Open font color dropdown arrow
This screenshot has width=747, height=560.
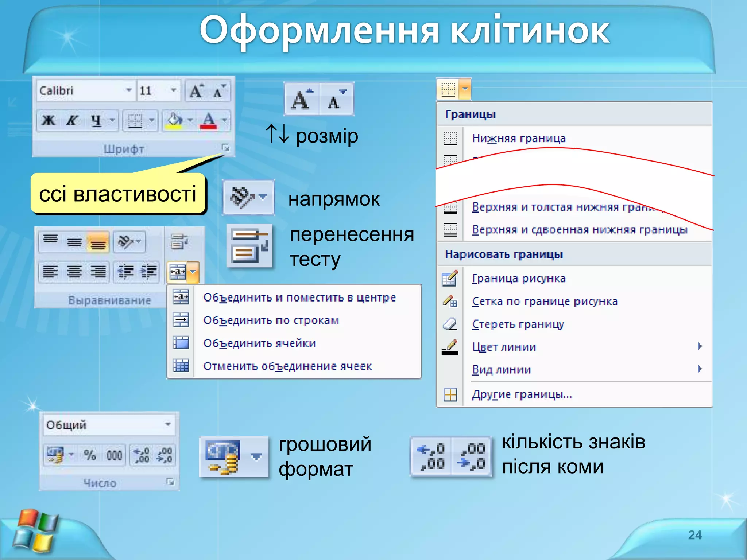pos(225,120)
